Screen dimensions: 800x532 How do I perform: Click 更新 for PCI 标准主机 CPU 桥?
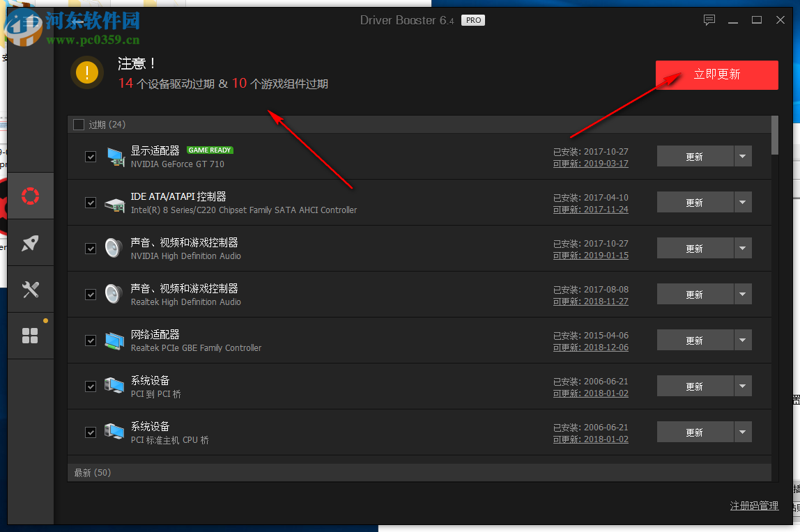695,432
